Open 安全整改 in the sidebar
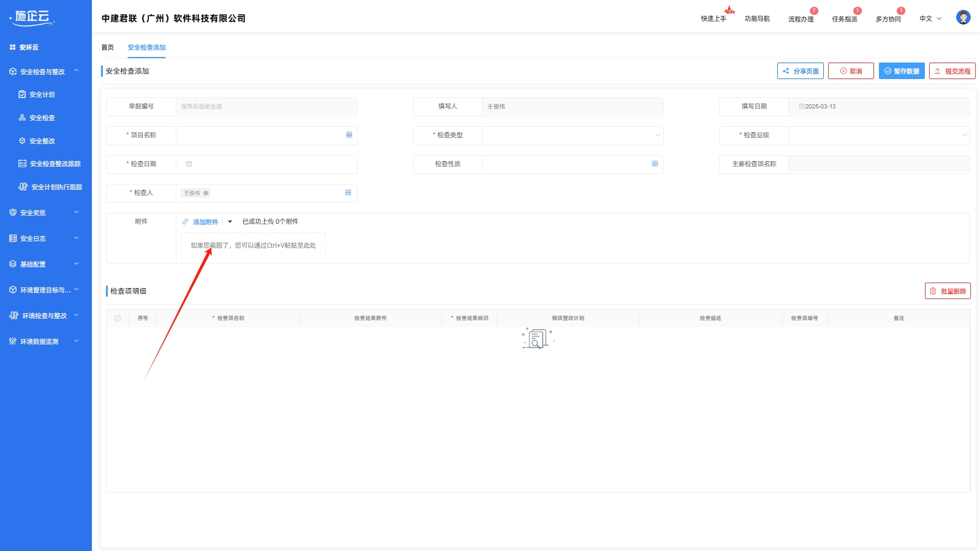This screenshot has height=551, width=980. click(x=42, y=141)
